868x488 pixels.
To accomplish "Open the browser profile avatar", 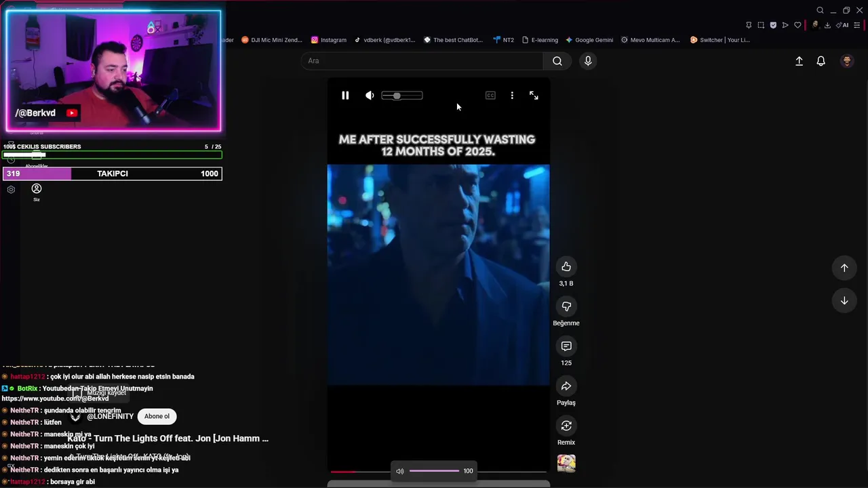I will (x=815, y=25).
